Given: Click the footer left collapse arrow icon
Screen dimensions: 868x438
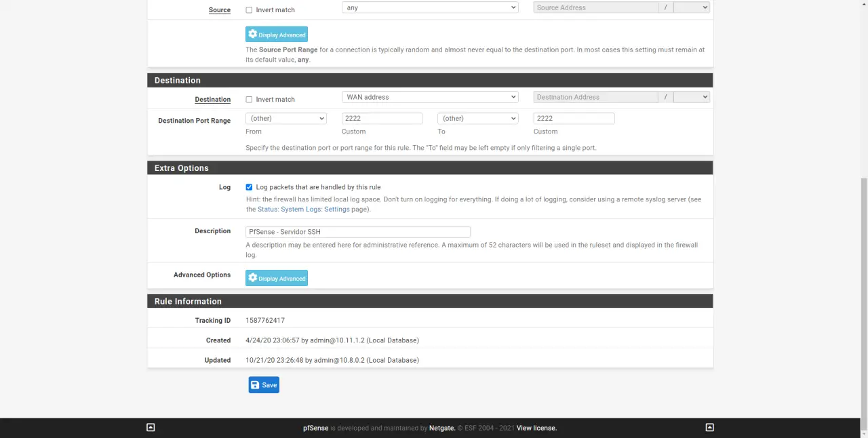Looking at the screenshot, I should [151, 428].
